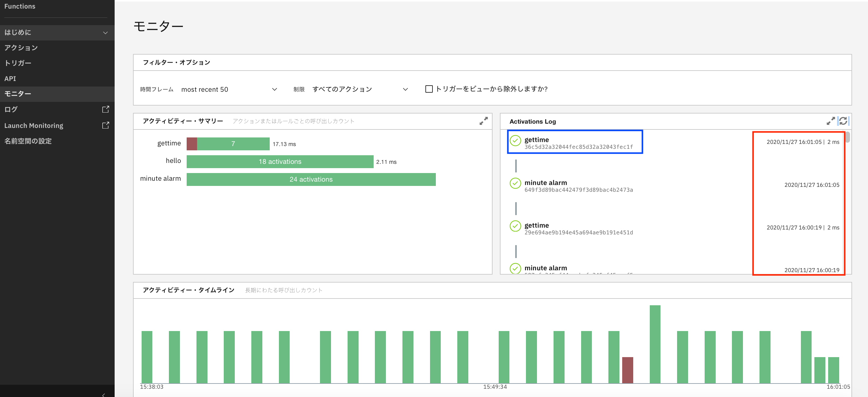Collapse the はじめに section in the sidebar
The width and height of the screenshot is (868, 397).
click(x=105, y=33)
